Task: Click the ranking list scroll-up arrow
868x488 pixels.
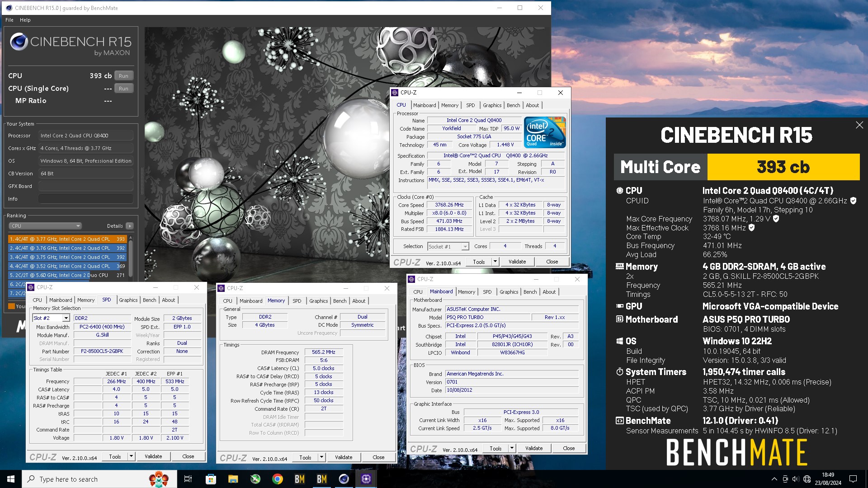Action: pyautogui.click(x=131, y=237)
